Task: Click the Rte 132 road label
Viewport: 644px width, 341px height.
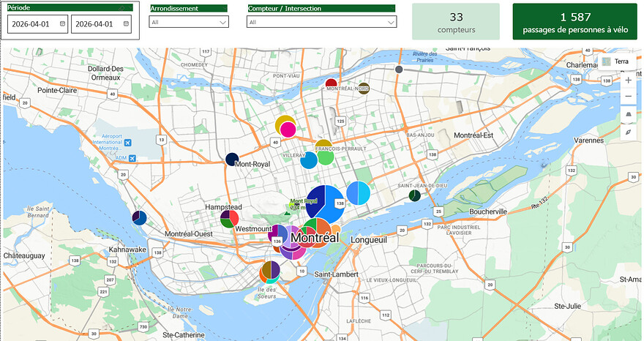Action: pos(540,203)
